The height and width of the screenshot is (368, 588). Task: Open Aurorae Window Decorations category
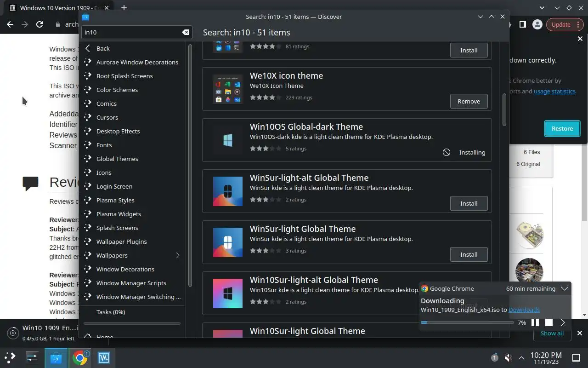pos(132,62)
